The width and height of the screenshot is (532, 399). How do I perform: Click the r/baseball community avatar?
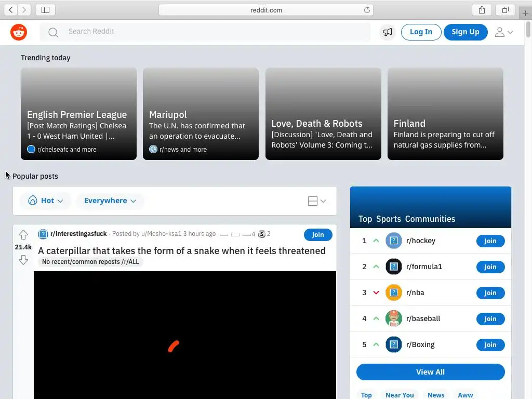point(394,318)
